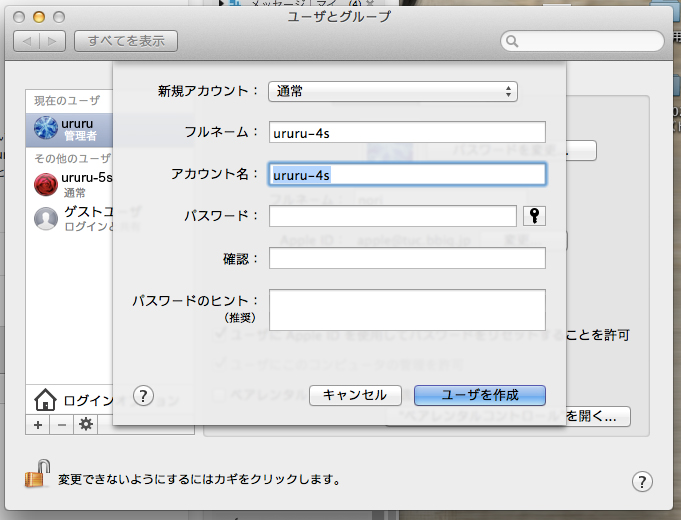Click the open padlock icon to prevent changes
This screenshot has width=681, height=520.
(37, 474)
